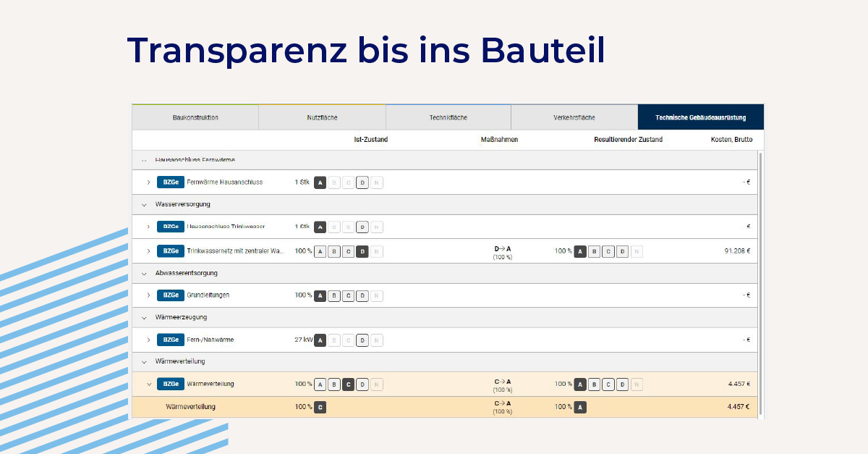Select BZGe Wärmeverteilung Ist-Zustand C
Viewport: 868px width, 454px height.
348,384
